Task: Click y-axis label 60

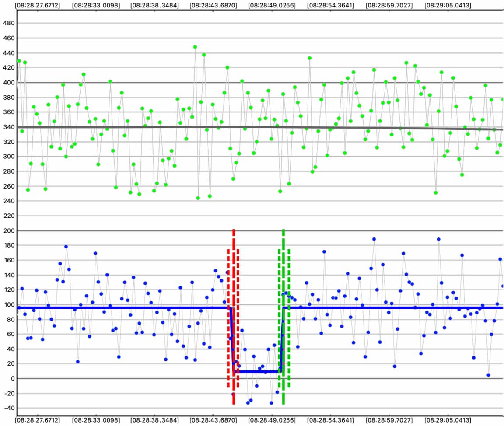Action: (10, 334)
